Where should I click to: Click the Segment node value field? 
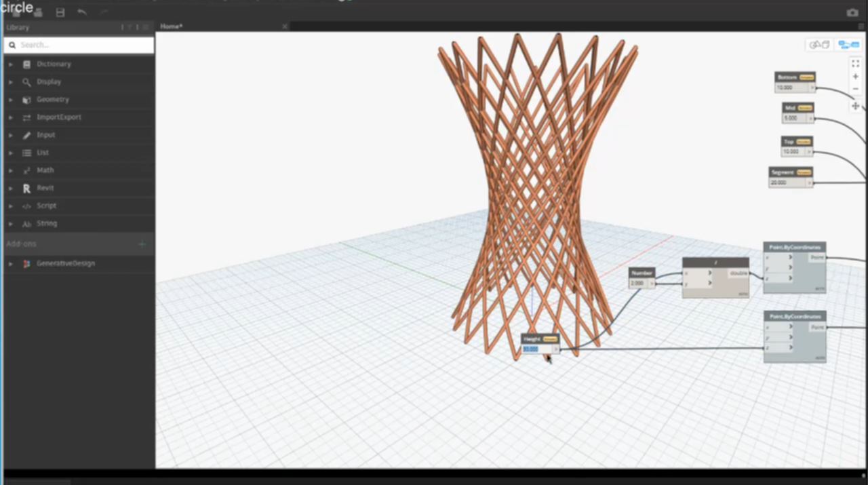coord(787,182)
